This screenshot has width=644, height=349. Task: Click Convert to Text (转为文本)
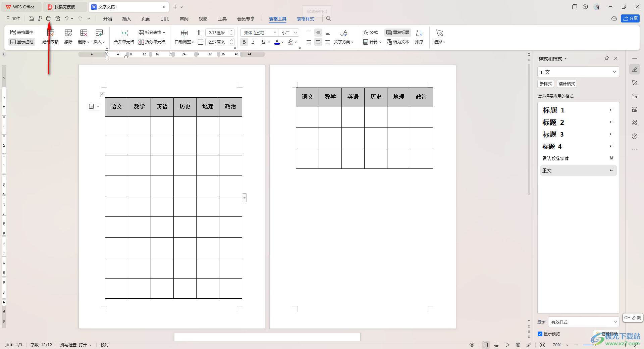coord(398,42)
